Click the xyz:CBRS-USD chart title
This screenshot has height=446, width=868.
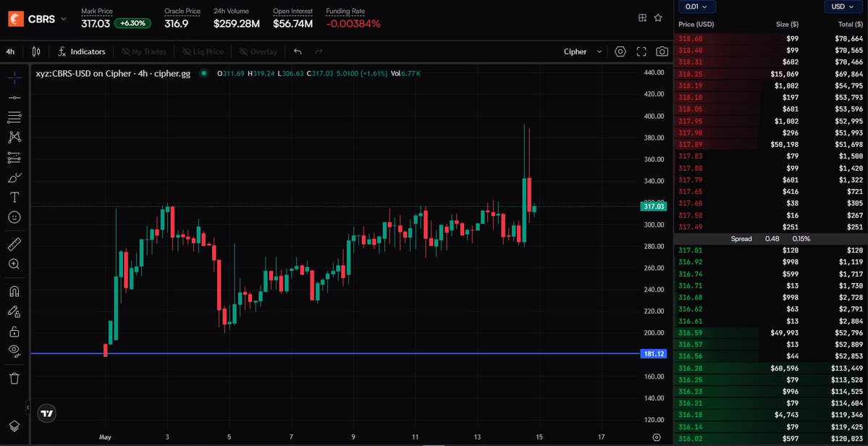113,73
